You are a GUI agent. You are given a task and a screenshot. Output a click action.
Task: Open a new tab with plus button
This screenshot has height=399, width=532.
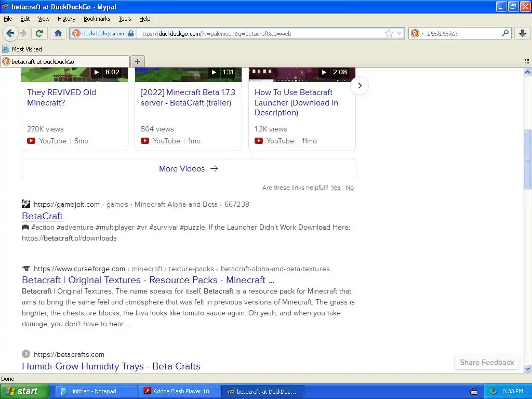click(x=137, y=61)
